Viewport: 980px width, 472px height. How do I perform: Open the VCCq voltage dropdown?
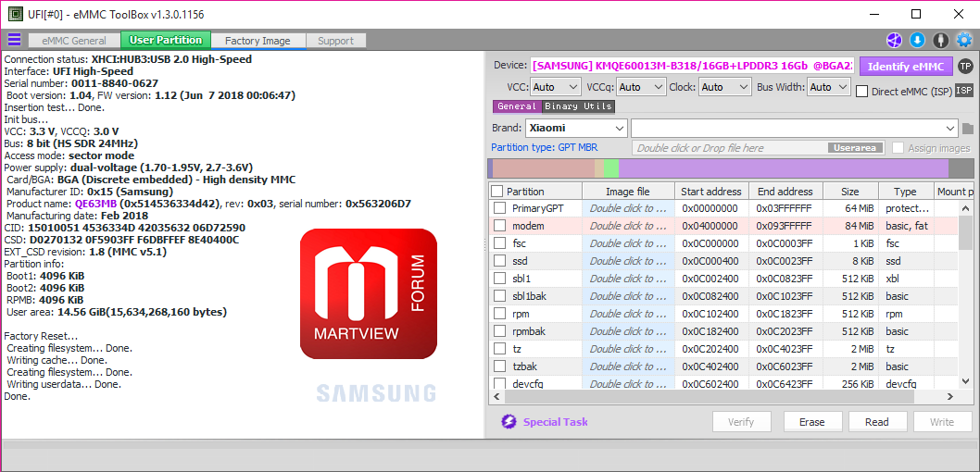641,87
